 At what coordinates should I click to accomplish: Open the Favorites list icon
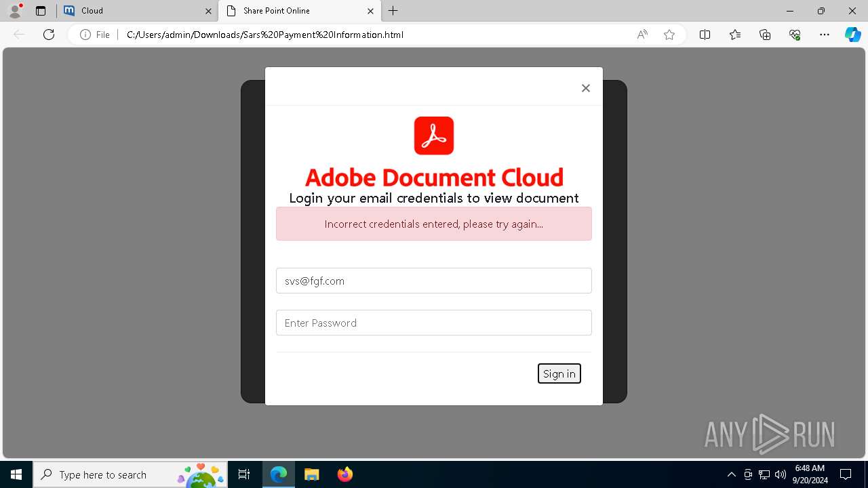point(735,35)
